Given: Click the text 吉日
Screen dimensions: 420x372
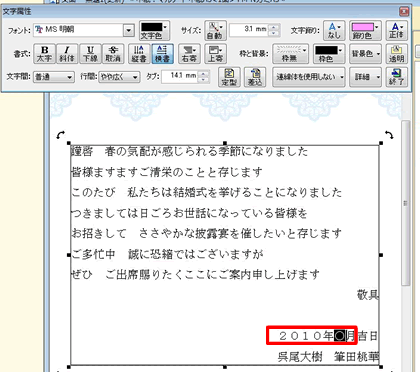Looking at the screenshot, I should [368, 336].
